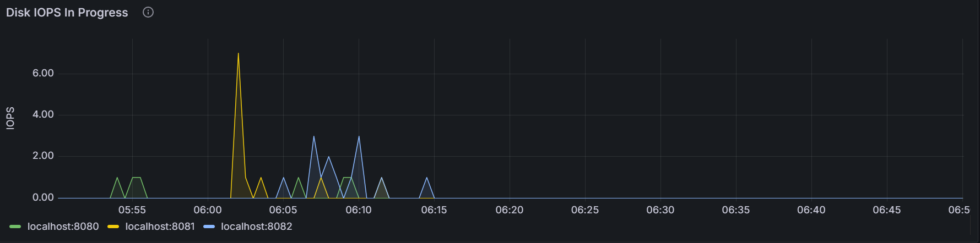This screenshot has height=243, width=980.
Task: Click the info icon beside the panel title
Action: tap(148, 12)
